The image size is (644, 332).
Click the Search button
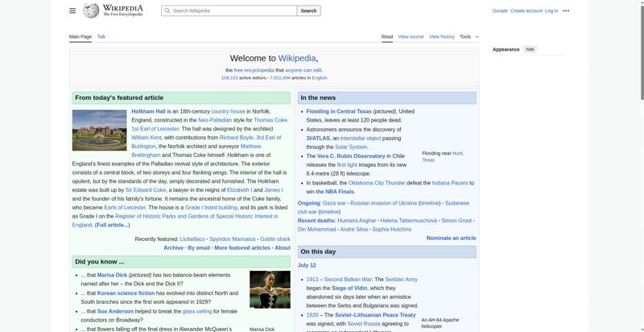pyautogui.click(x=308, y=10)
